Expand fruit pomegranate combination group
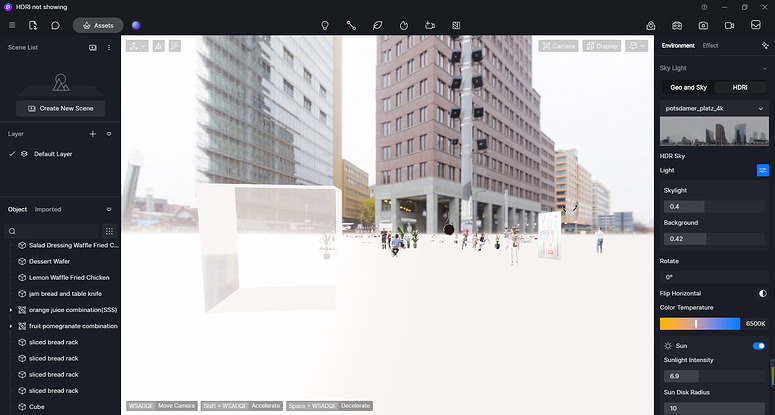 (x=11, y=326)
